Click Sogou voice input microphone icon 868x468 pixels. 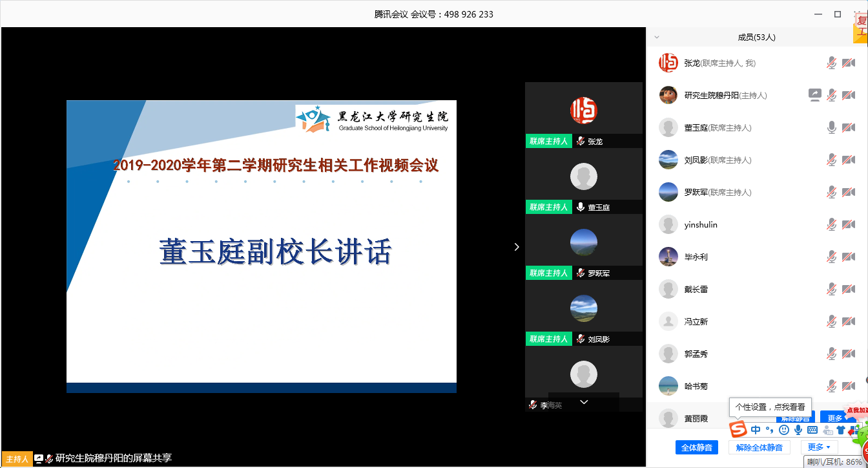798,430
